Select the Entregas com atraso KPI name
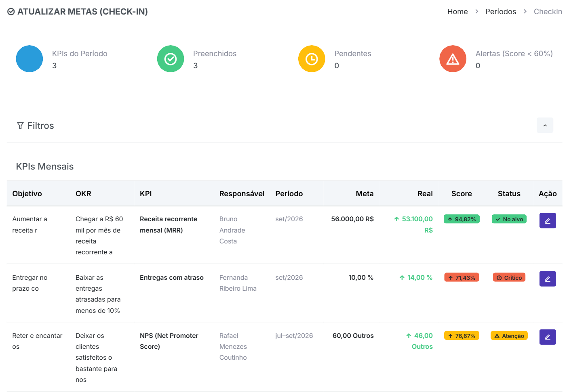 pos(172,277)
